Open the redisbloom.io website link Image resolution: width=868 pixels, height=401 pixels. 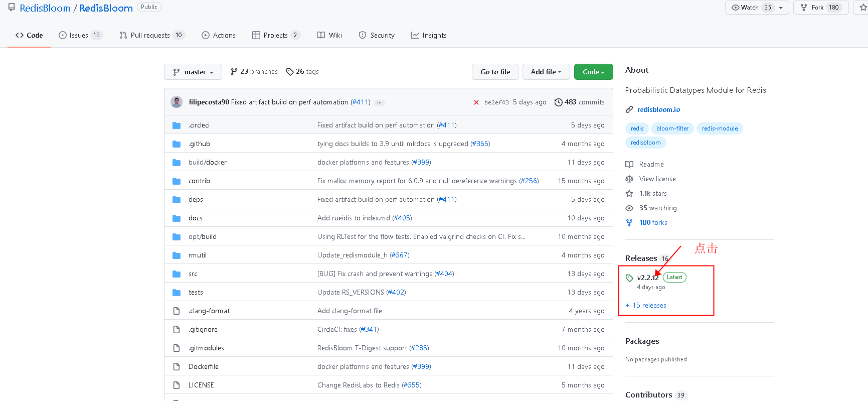[658, 110]
